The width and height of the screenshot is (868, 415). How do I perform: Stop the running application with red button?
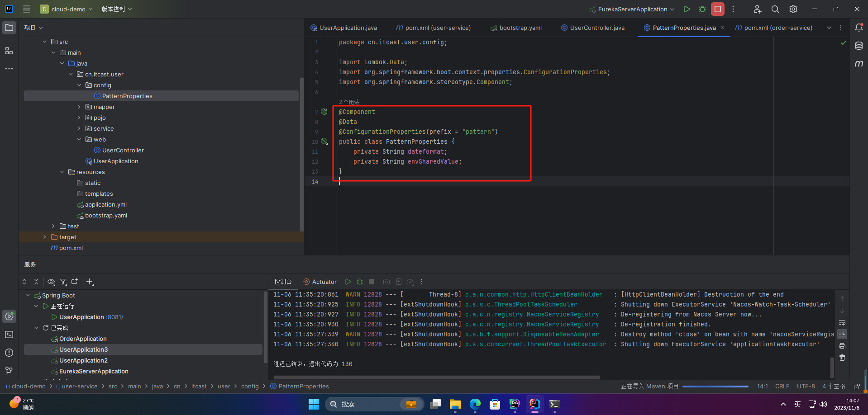[x=717, y=9]
